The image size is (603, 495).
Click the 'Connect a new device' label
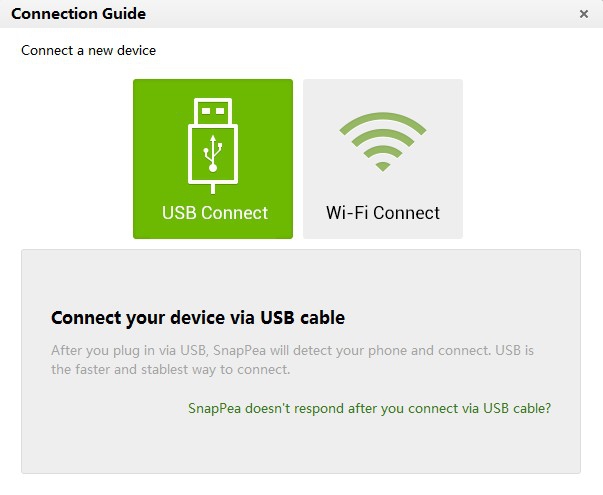pyautogui.click(x=88, y=49)
